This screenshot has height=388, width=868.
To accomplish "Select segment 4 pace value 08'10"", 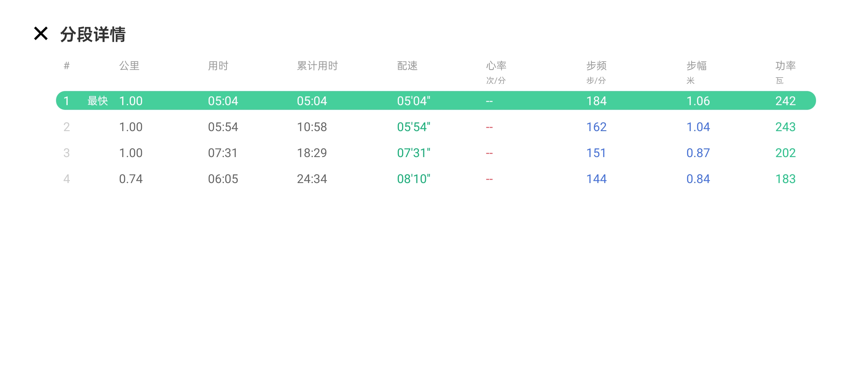I will [413, 179].
